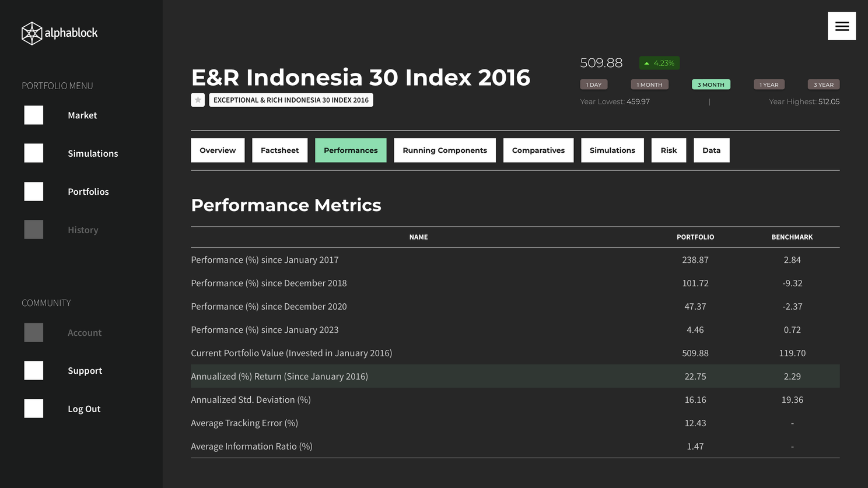Select the 1 YEAR time range

tap(769, 85)
